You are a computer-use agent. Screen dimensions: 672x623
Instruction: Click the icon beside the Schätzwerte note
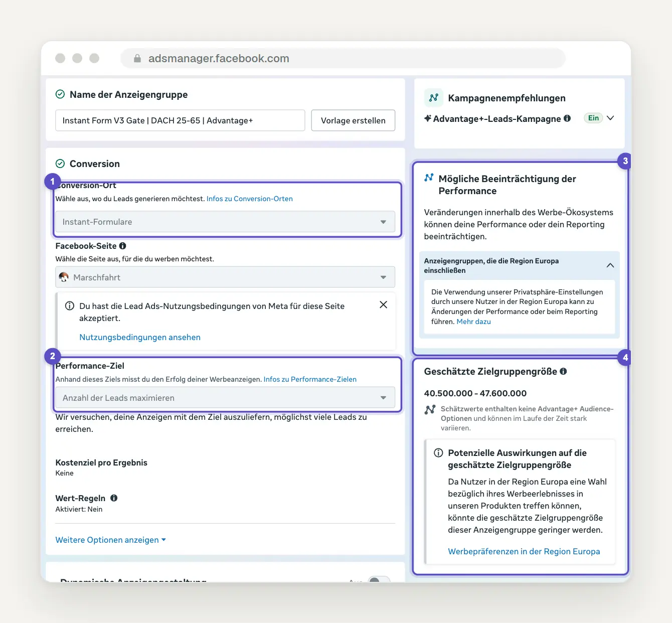(x=430, y=410)
